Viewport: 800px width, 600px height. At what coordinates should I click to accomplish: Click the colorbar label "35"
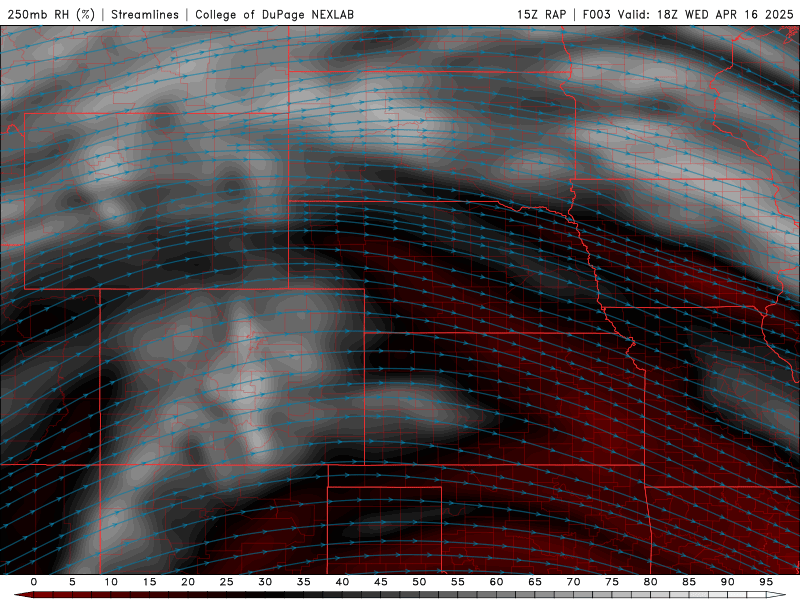click(304, 582)
